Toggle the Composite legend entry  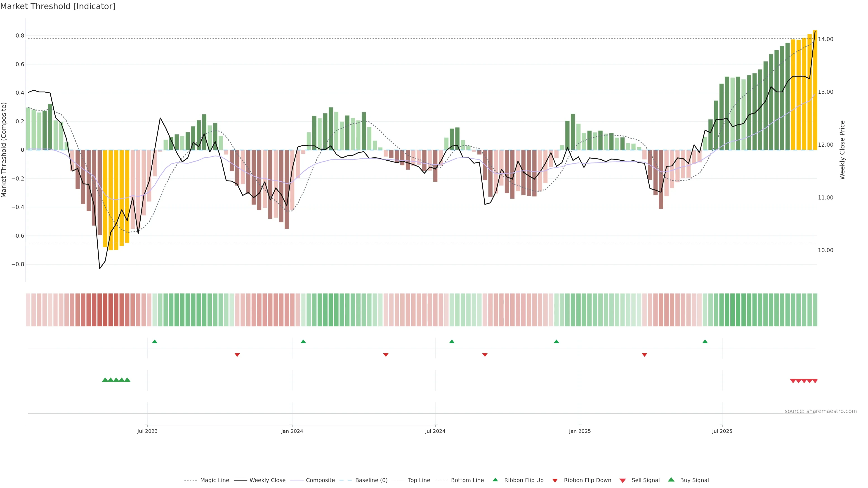coord(320,480)
